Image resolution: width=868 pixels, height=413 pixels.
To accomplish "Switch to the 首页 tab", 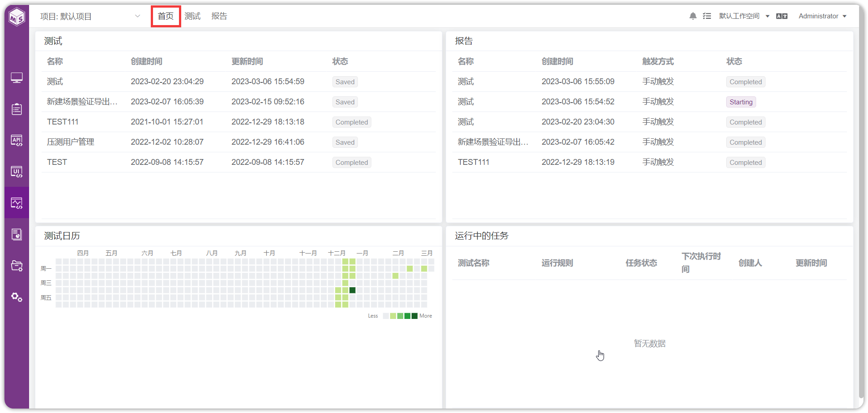I will point(166,16).
